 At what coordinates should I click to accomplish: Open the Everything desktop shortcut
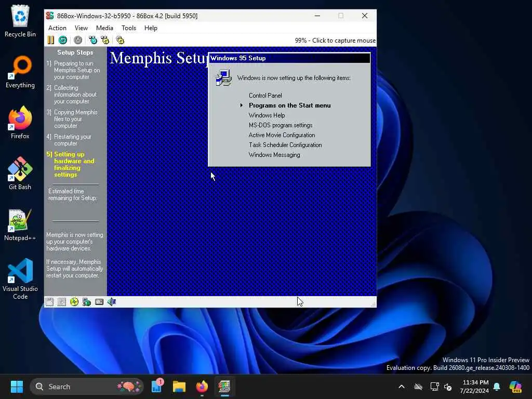click(x=20, y=72)
